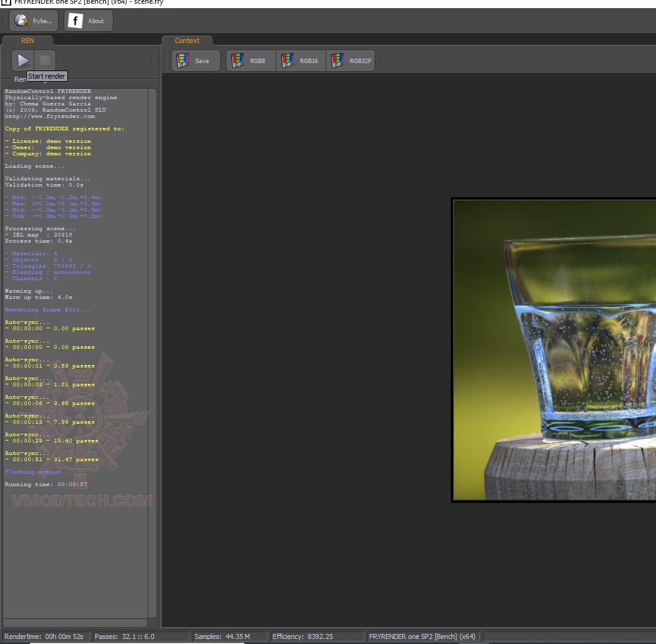Click the top toolbar drag grip handle
Image resolution: width=656 pixels, height=644 pixels.
point(4,21)
